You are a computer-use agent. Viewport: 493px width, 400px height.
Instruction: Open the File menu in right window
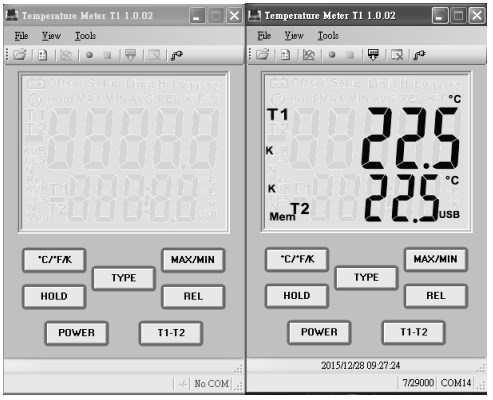point(264,35)
